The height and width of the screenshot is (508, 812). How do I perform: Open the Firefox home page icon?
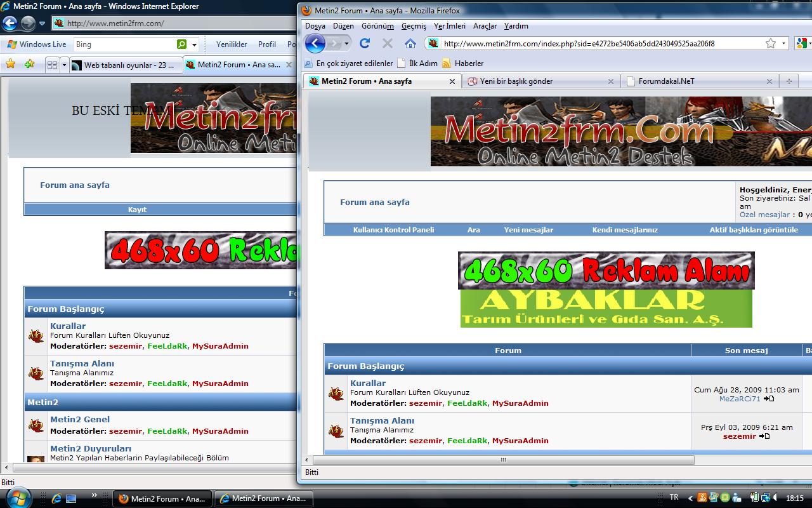click(x=410, y=43)
